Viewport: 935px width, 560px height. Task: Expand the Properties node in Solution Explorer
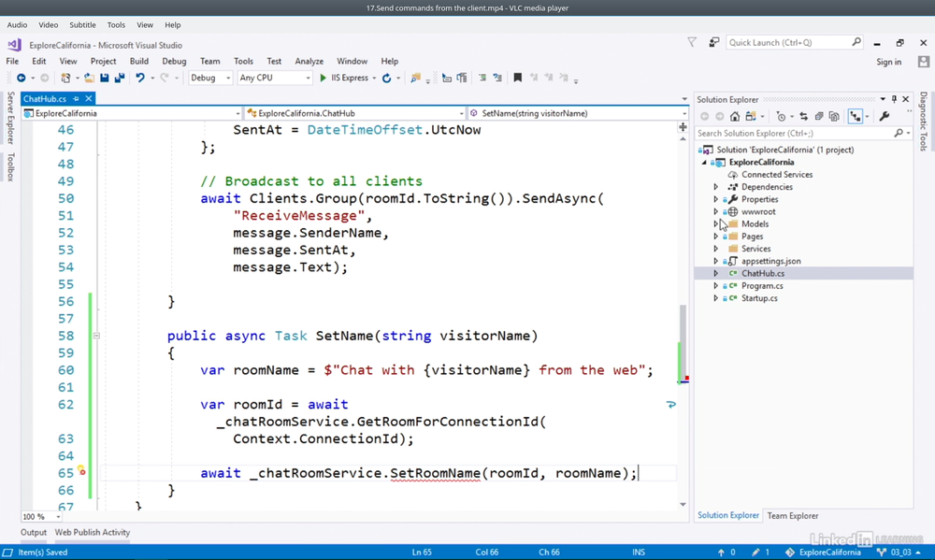click(x=715, y=199)
